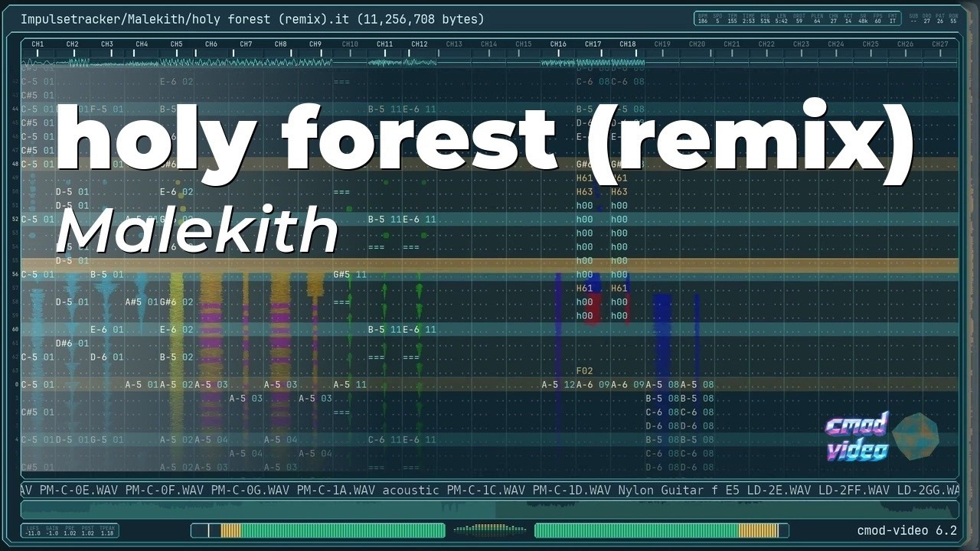
Task: Click the ROW 55 readout
Action: (953, 18)
